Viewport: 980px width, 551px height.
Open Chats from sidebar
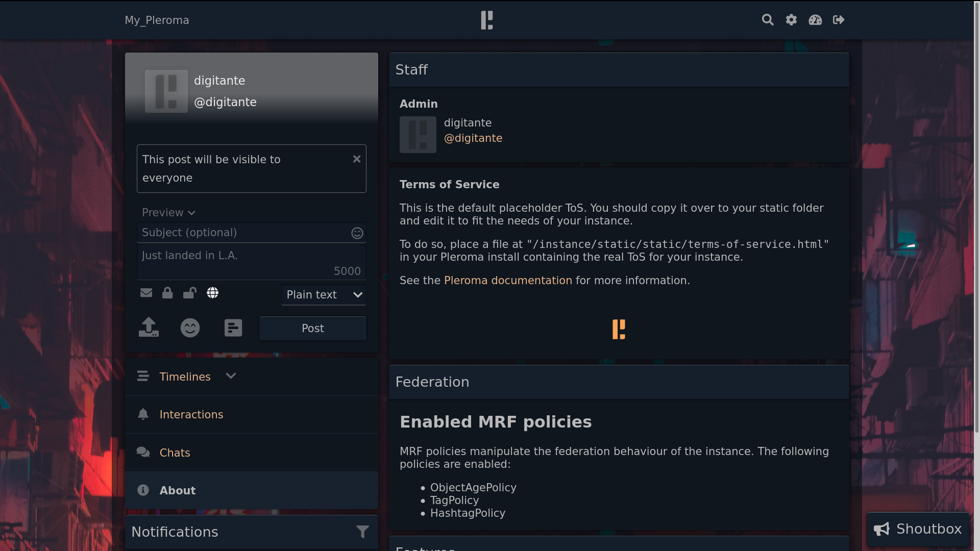[175, 453]
